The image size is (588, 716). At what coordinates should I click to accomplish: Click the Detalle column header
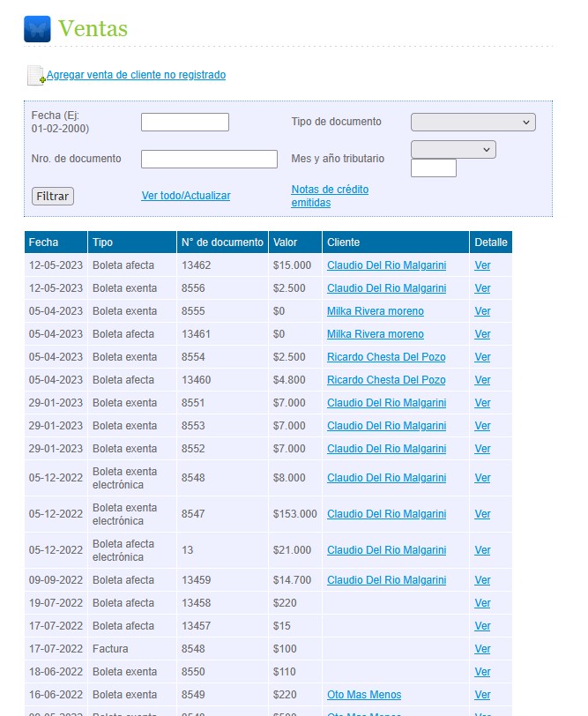[491, 242]
